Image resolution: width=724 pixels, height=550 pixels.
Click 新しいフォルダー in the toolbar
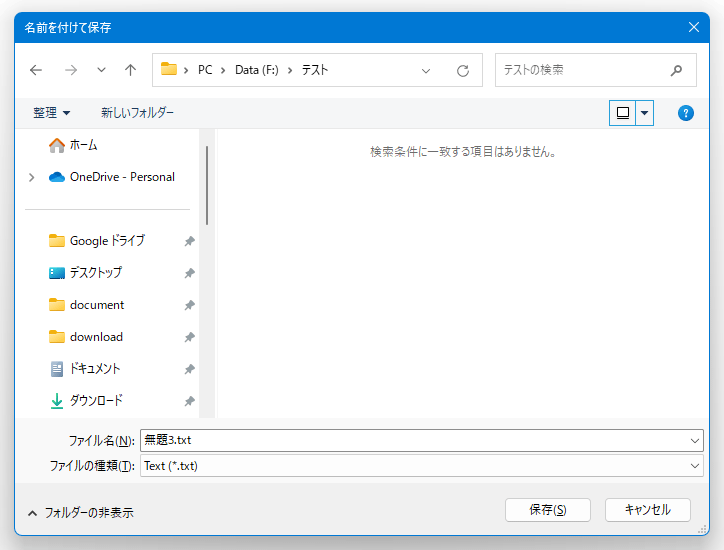(137, 113)
